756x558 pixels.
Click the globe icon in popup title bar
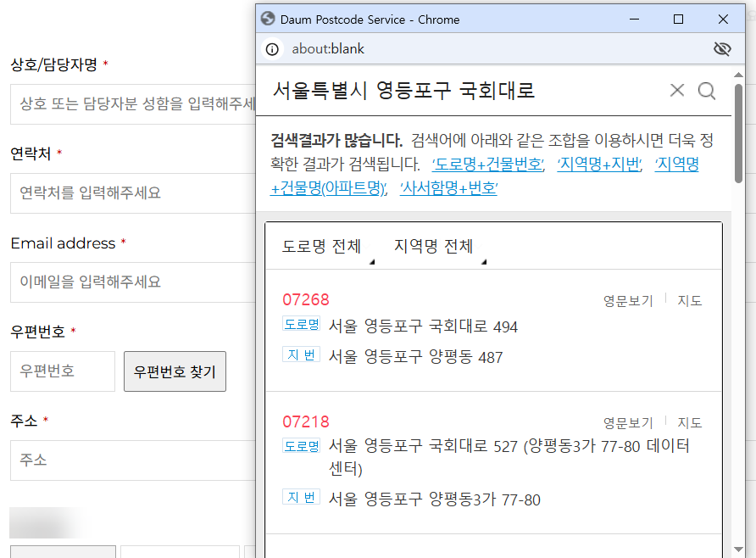coord(268,19)
